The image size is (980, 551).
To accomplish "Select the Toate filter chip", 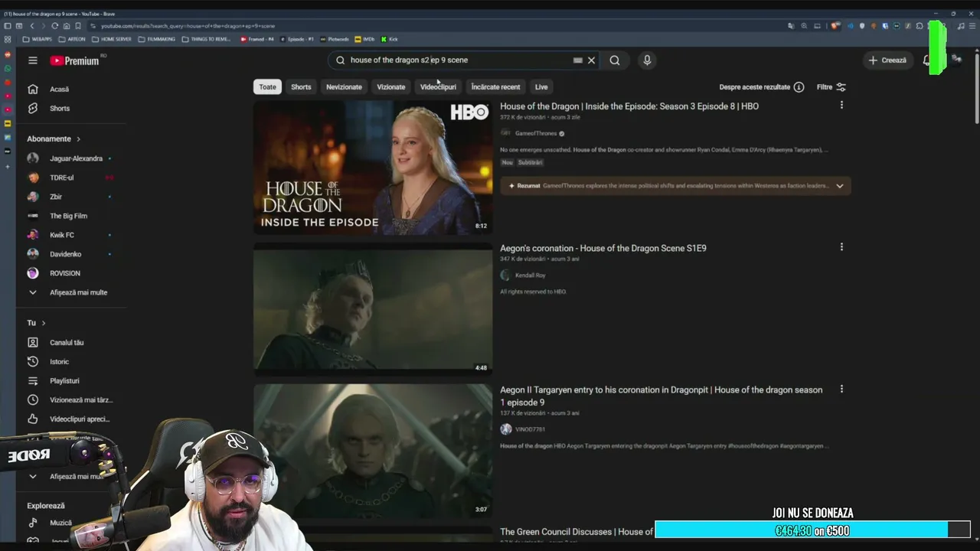I will 267,87.
